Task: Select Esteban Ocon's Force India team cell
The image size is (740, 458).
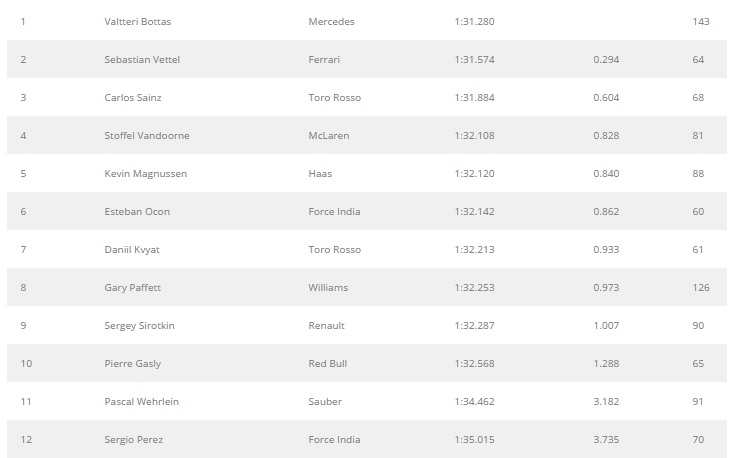Action: (334, 212)
